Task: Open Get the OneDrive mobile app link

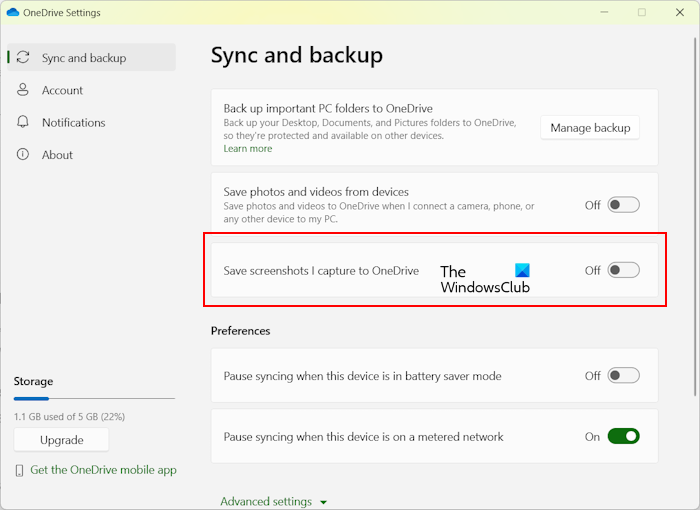Action: click(x=103, y=470)
